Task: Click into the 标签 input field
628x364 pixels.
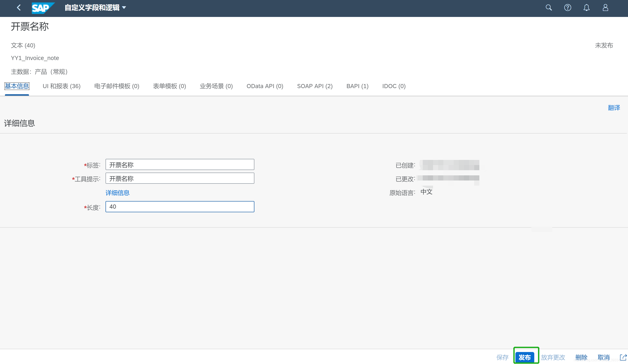Action: click(180, 165)
